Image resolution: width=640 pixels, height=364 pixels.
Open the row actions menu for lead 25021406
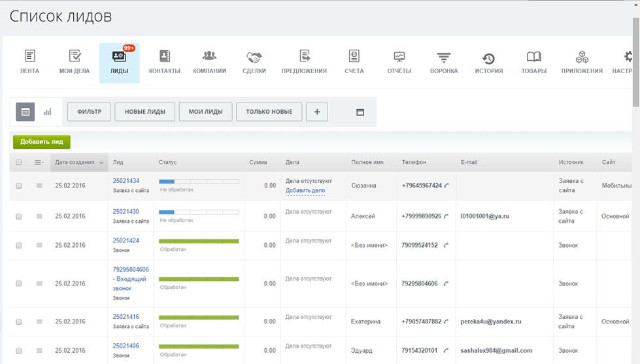click(x=39, y=350)
